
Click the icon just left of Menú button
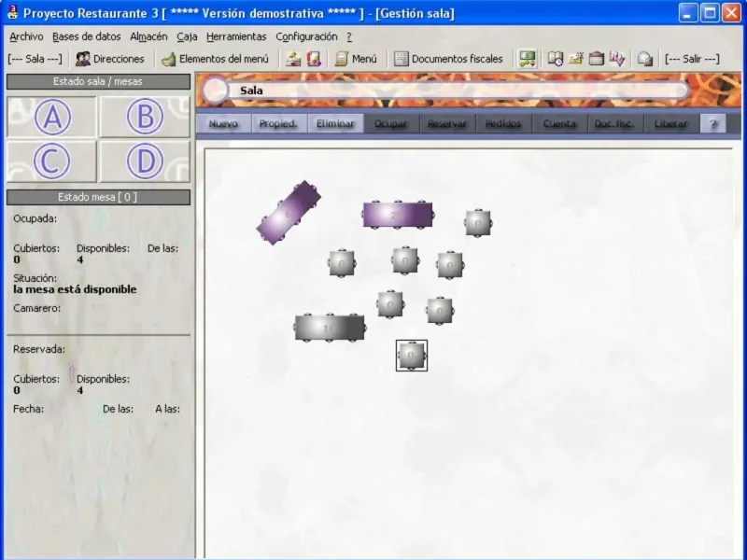tap(314, 59)
